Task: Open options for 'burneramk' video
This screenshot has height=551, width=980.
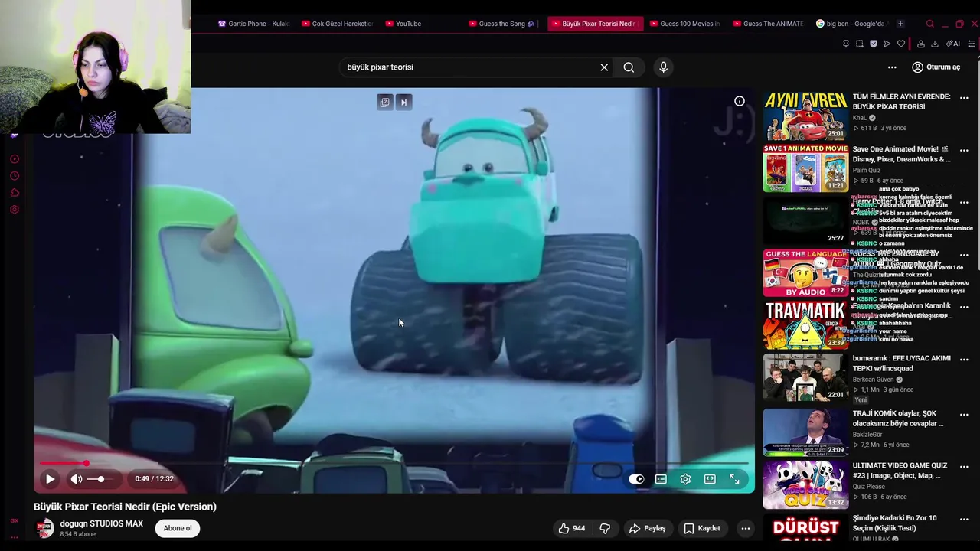Action: (964, 360)
